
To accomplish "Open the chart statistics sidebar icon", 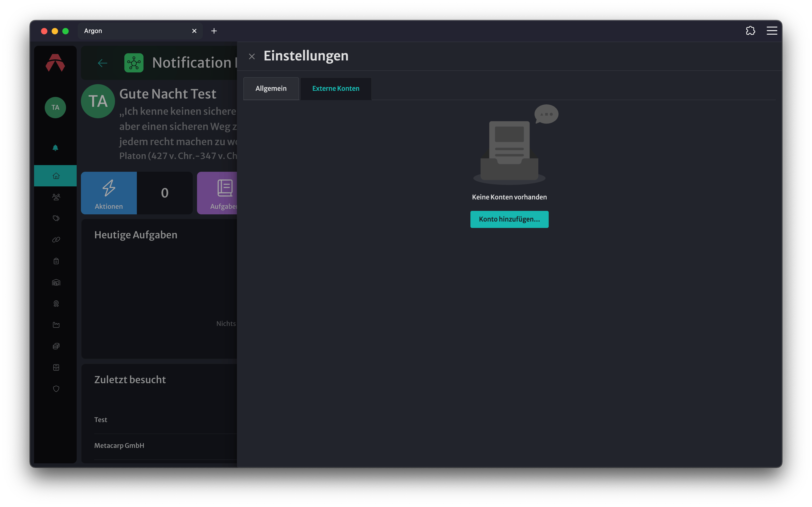I will (56, 325).
